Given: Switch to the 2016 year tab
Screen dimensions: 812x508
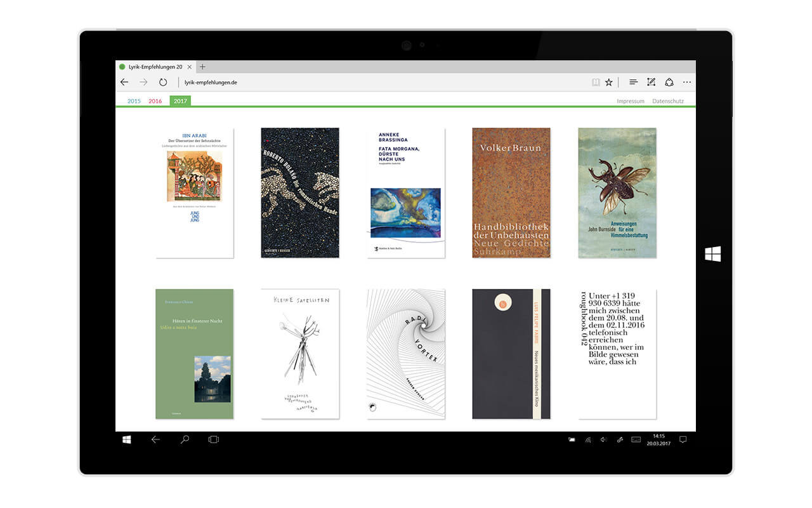Looking at the screenshot, I should pyautogui.click(x=155, y=101).
